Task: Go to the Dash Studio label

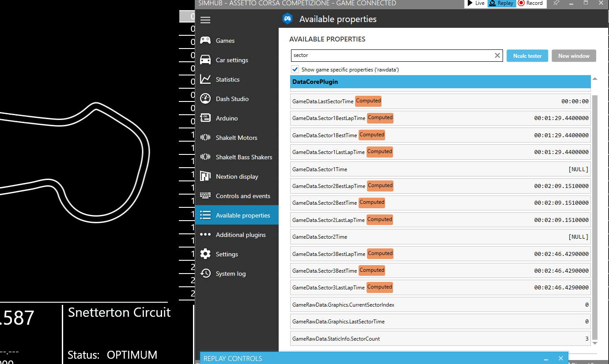Action: 232,99
